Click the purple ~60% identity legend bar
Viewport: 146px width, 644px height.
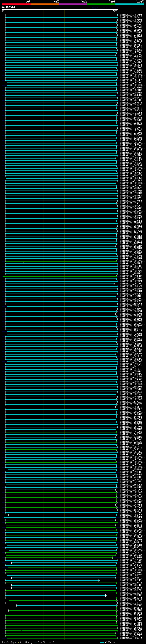coord(73,4)
